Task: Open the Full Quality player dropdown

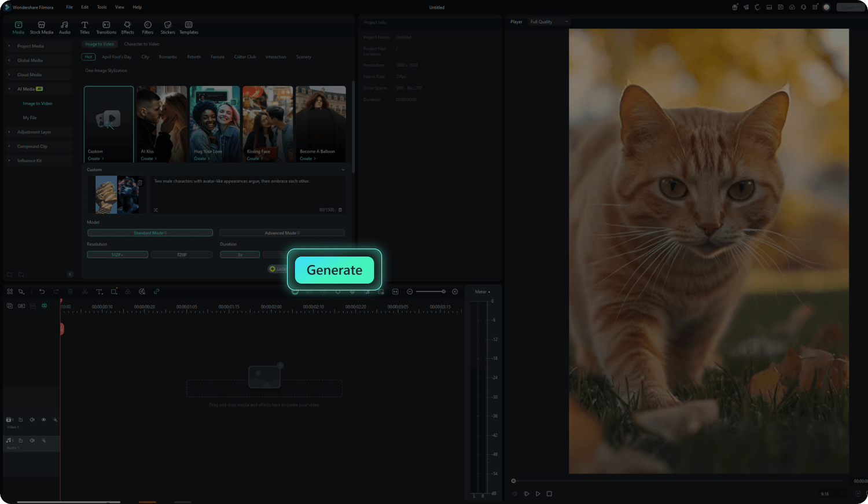Action: click(x=549, y=22)
